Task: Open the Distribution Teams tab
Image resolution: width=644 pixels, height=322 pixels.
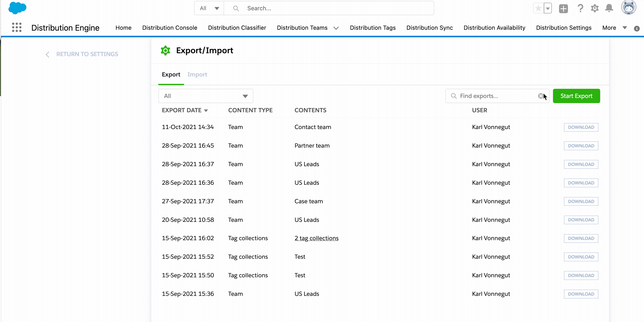Action: point(302,28)
